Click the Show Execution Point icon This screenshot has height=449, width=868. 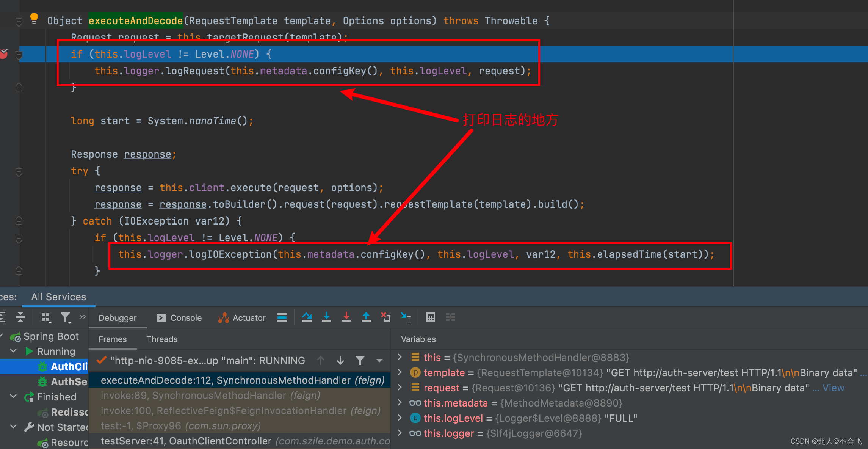point(282,317)
